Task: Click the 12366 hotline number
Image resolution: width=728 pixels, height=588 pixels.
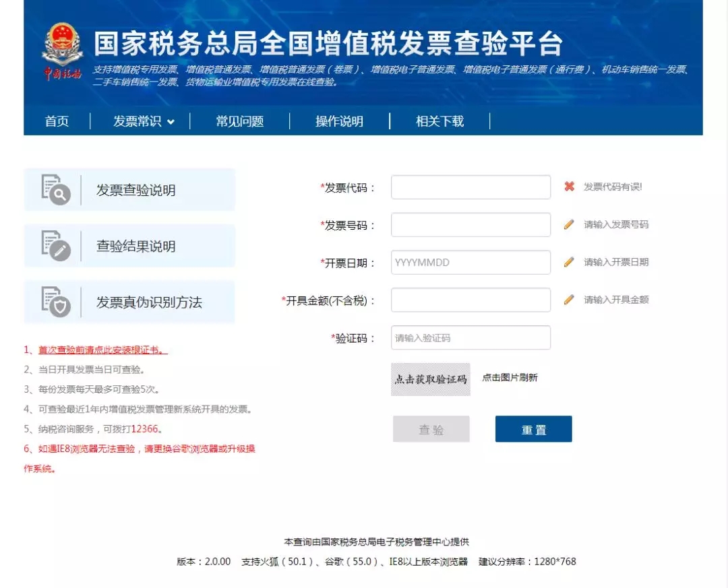Action: (x=144, y=429)
